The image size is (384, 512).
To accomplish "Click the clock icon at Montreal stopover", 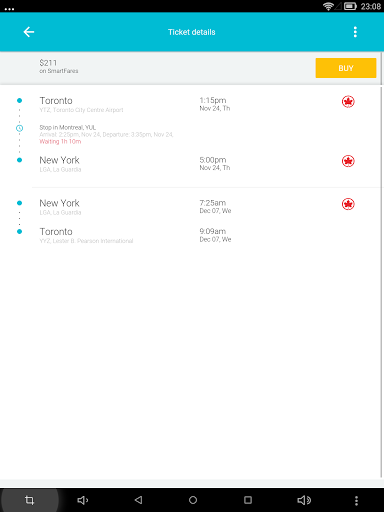I will tap(20, 128).
